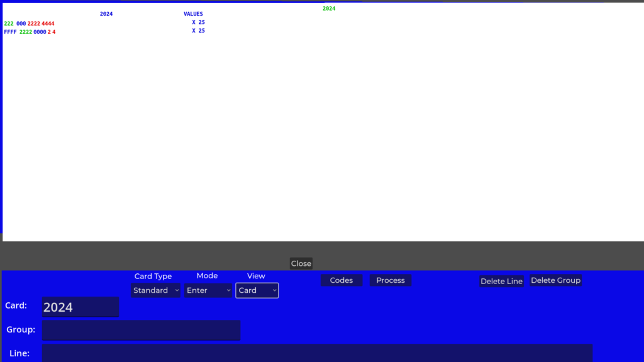Viewport: 644px width, 362px height.
Task: Open the Card Type dropdown
Action: pos(155,290)
